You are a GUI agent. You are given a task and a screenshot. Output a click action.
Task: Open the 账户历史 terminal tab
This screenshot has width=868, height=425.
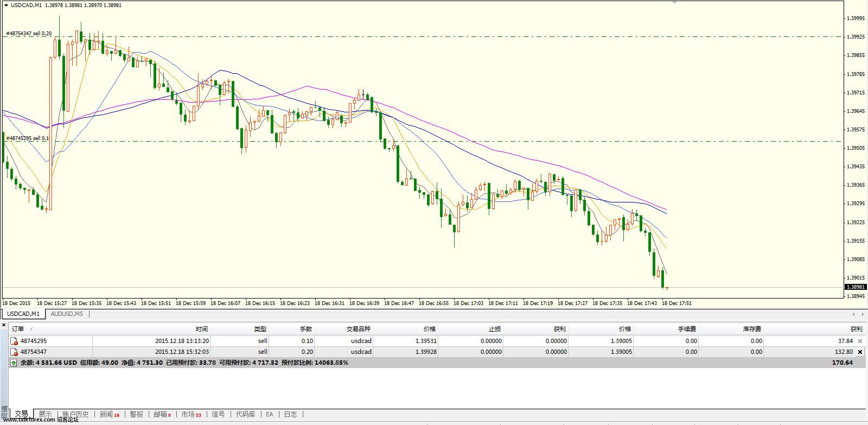[75, 414]
